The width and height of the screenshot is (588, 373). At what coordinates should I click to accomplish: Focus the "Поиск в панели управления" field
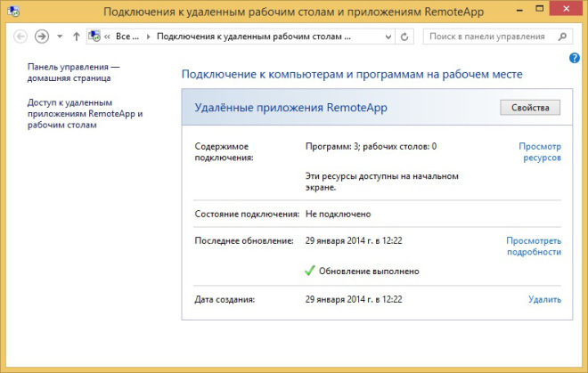490,37
